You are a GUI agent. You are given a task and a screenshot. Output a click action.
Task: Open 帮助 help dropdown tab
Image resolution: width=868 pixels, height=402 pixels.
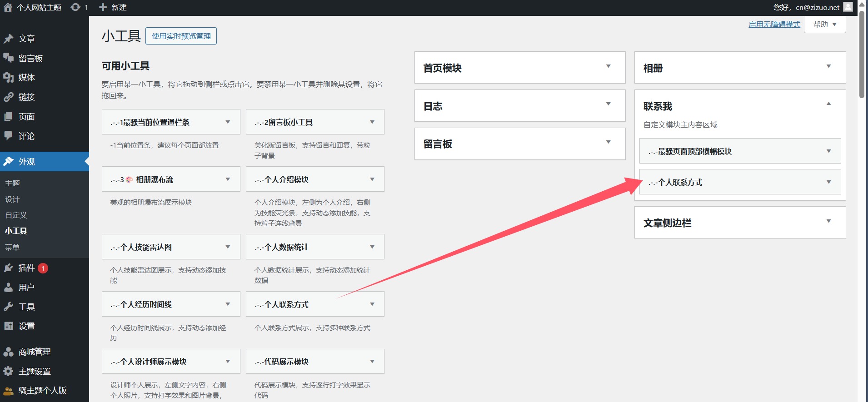tap(824, 25)
